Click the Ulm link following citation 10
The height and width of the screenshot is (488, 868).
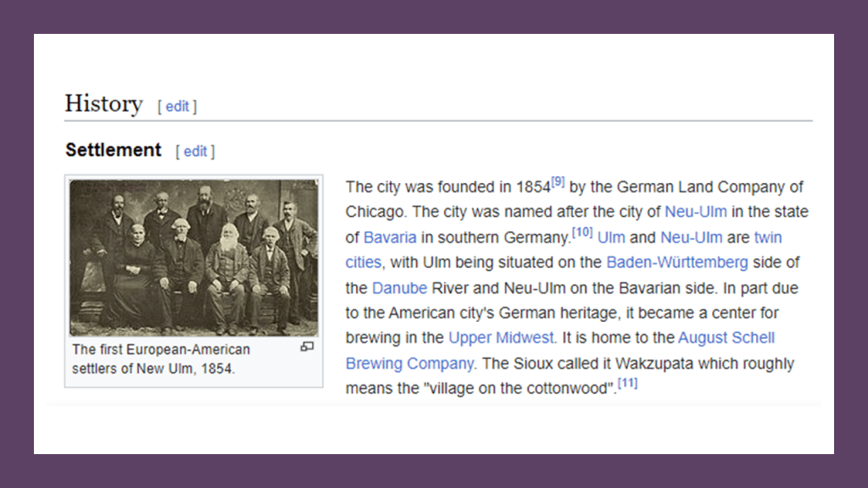click(x=611, y=237)
